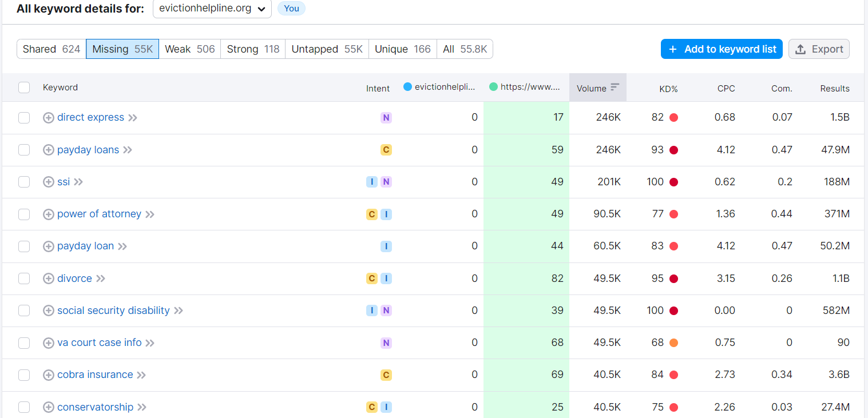The height and width of the screenshot is (418, 868).
Task: Click the Volume sort icon
Action: coord(615,87)
